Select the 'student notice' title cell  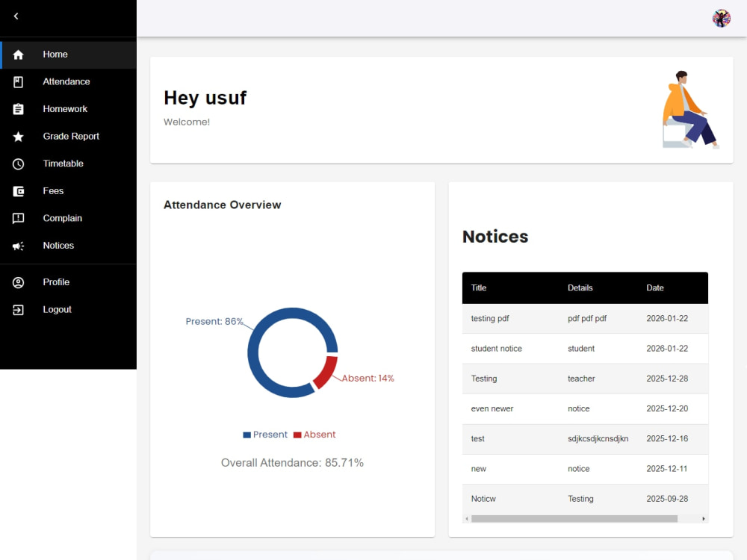(x=497, y=349)
